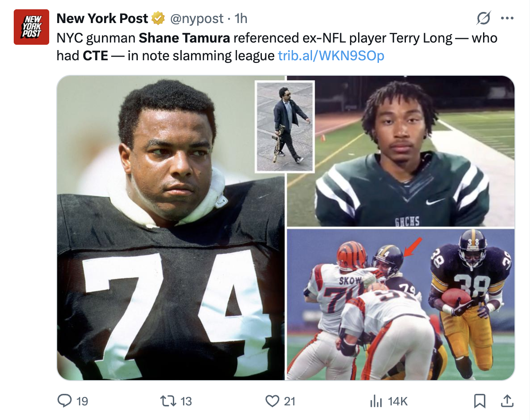
Task: Open the 1h timestamp link
Action: (241, 19)
